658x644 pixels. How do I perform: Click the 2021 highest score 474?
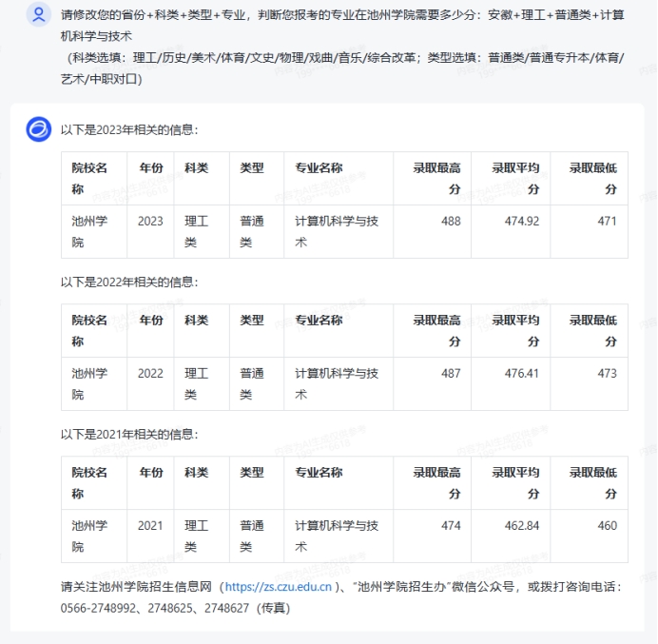(451, 525)
